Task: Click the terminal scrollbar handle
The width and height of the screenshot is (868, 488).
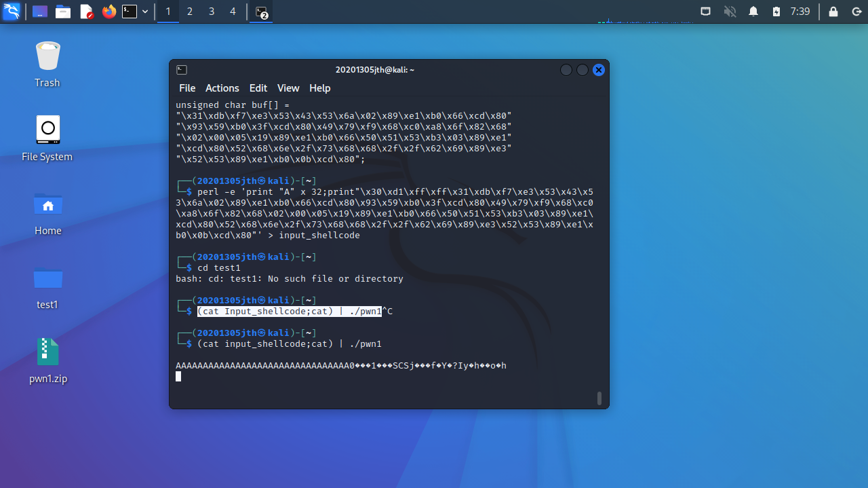Action: point(599,398)
